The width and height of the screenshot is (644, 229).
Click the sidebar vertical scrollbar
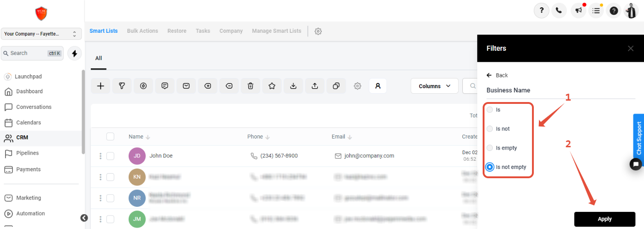[x=83, y=112]
